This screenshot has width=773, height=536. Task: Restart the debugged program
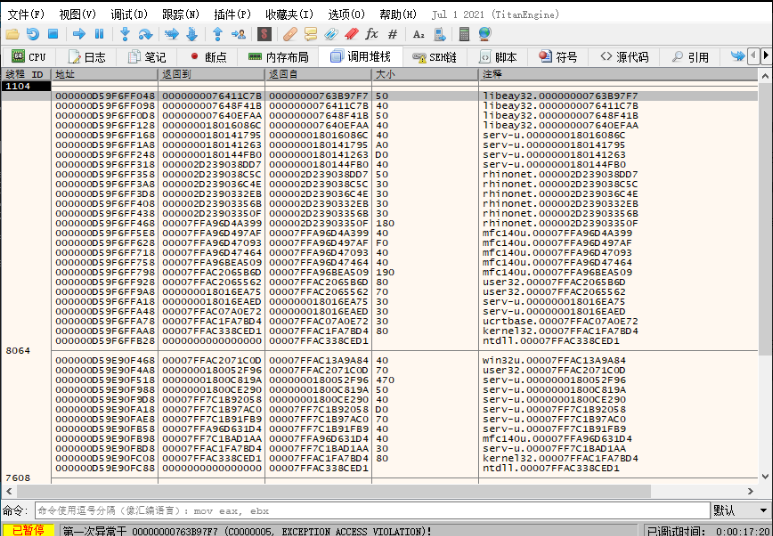click(x=33, y=34)
